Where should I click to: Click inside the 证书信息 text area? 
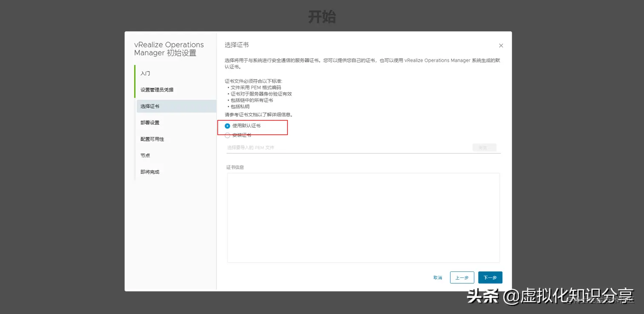(363, 217)
